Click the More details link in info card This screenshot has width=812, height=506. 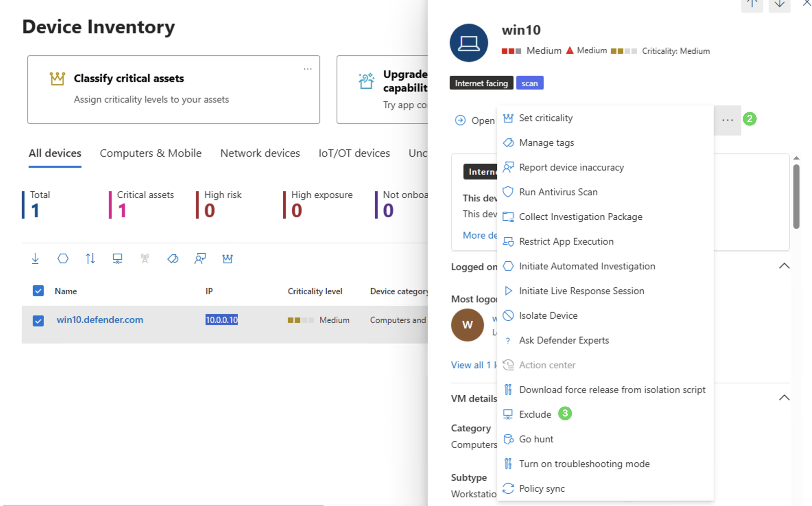point(480,235)
